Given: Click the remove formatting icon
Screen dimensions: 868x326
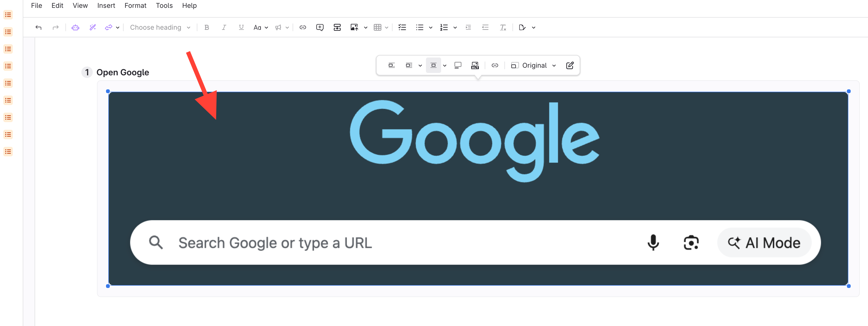Looking at the screenshot, I should tap(503, 28).
